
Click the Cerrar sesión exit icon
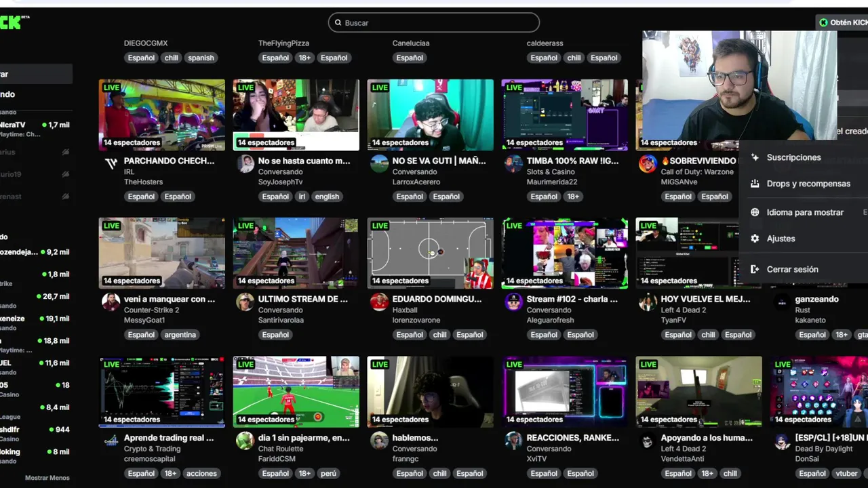point(755,269)
